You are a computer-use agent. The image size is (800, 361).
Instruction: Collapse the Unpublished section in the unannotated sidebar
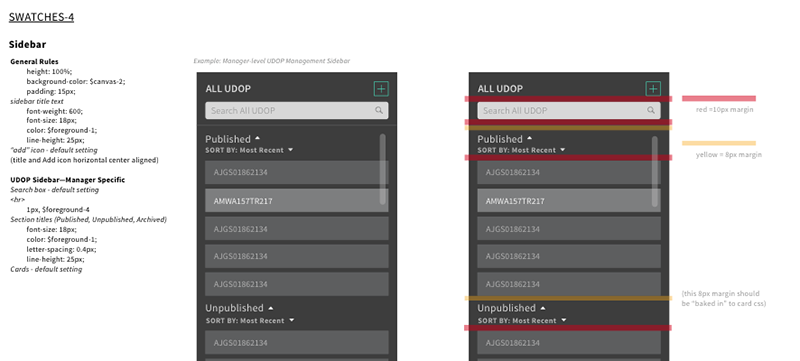pyautogui.click(x=271, y=308)
